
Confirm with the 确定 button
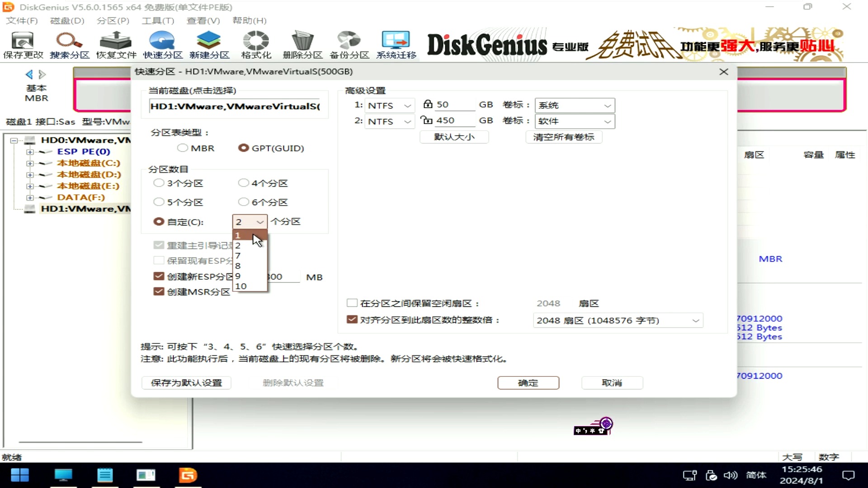click(528, 383)
